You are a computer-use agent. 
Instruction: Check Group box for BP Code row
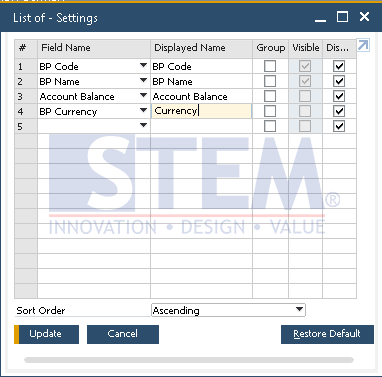270,66
